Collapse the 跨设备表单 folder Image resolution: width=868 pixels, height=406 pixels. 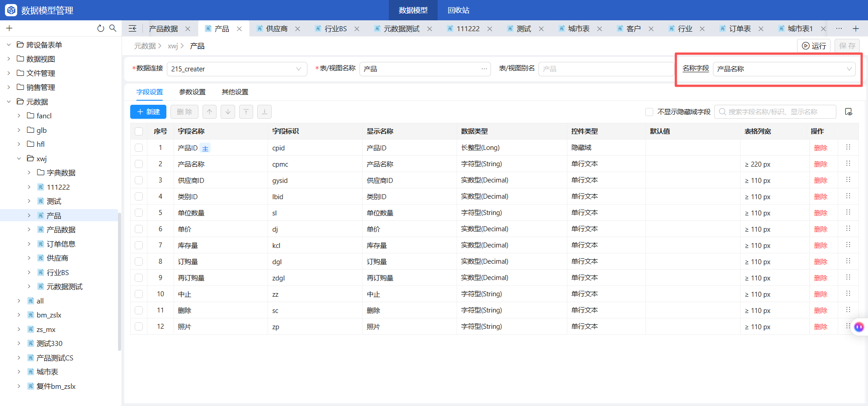coord(9,45)
